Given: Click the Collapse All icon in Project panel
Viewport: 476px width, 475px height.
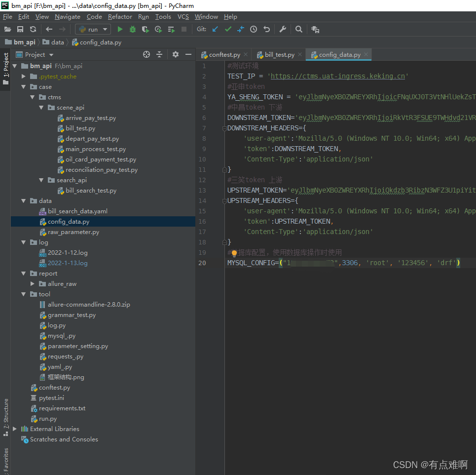Looking at the screenshot, I should pyautogui.click(x=159, y=54).
